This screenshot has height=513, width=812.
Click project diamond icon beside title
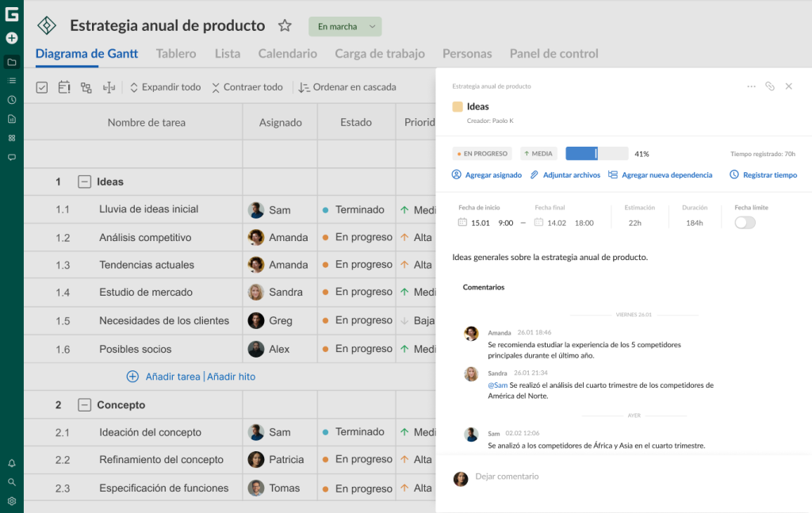pos(47,25)
